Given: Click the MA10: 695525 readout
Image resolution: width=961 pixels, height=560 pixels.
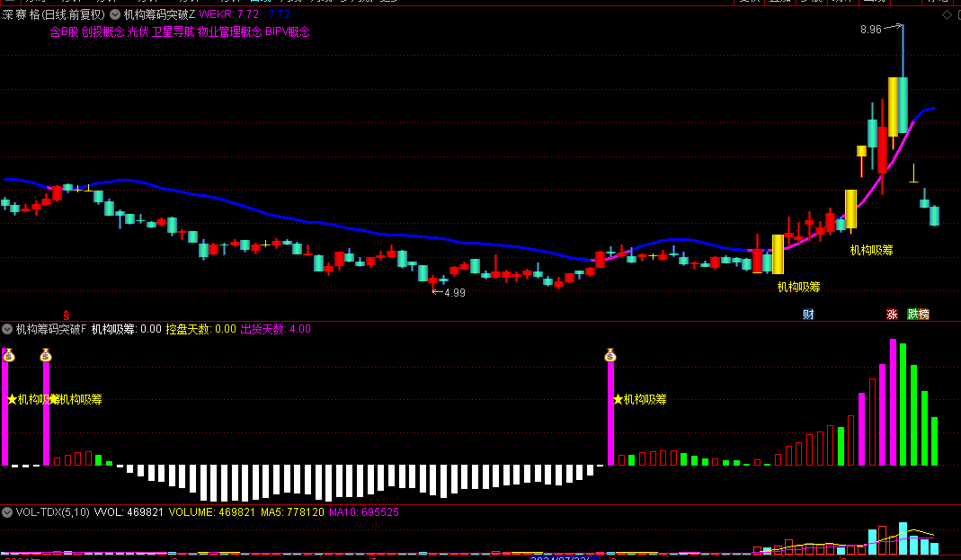Looking at the screenshot, I should click(x=364, y=512).
